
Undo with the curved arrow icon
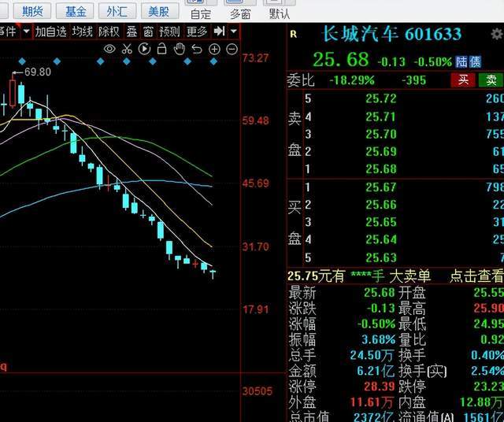coord(197,49)
